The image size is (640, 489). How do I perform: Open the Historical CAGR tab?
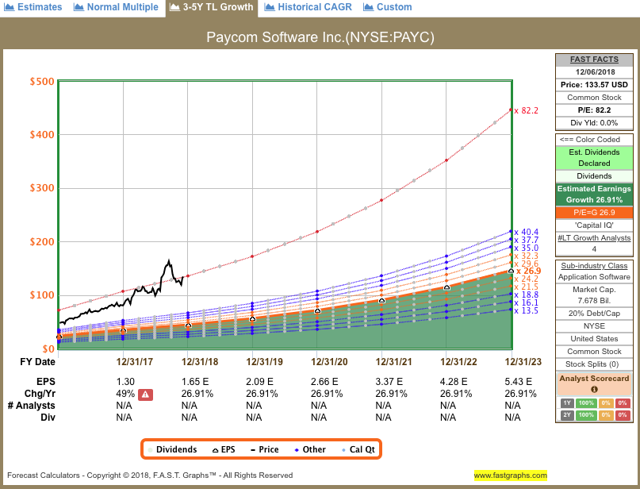[x=308, y=7]
